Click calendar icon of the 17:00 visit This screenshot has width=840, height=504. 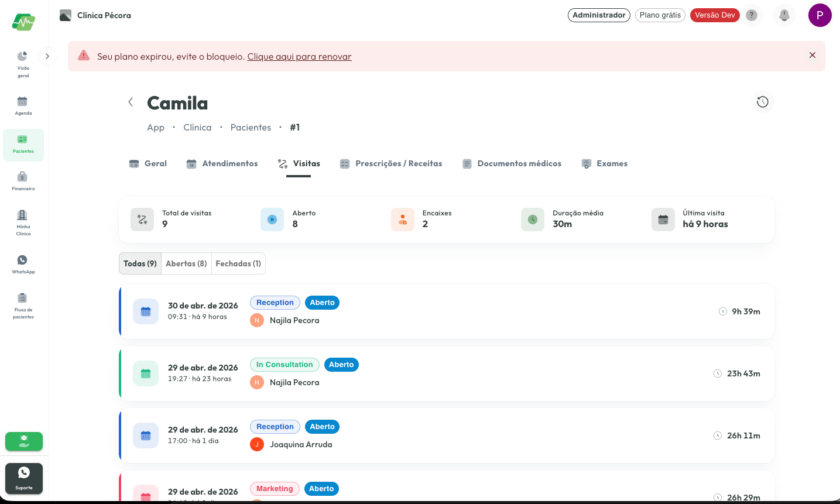pyautogui.click(x=146, y=436)
